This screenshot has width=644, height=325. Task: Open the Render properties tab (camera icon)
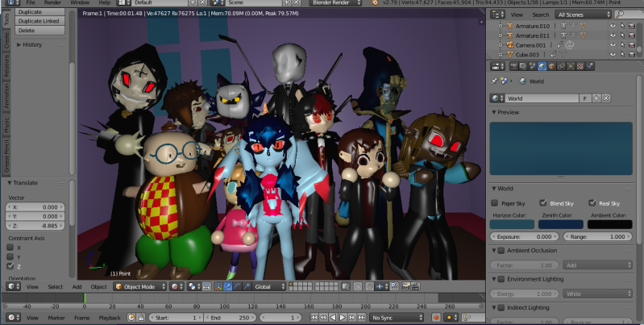[513, 66]
